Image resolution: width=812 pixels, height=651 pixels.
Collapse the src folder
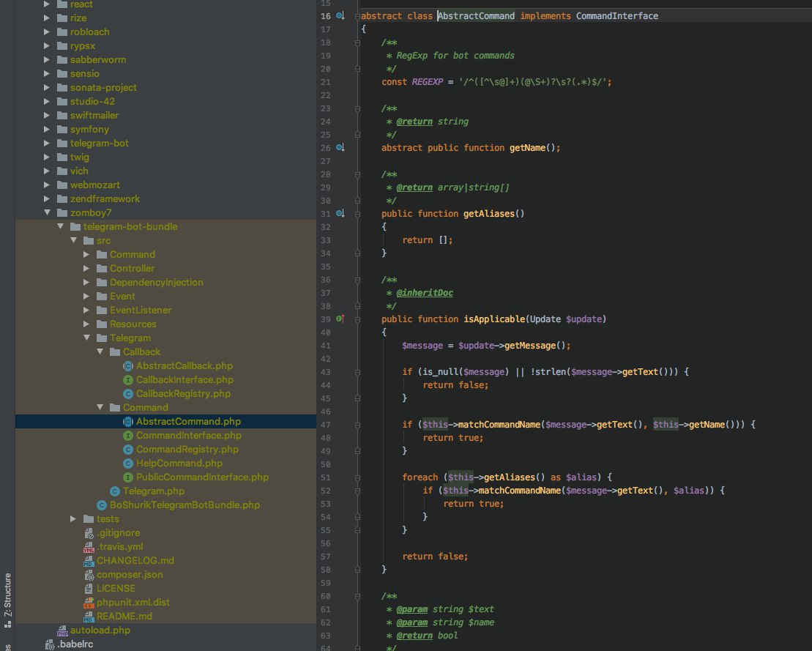point(73,240)
